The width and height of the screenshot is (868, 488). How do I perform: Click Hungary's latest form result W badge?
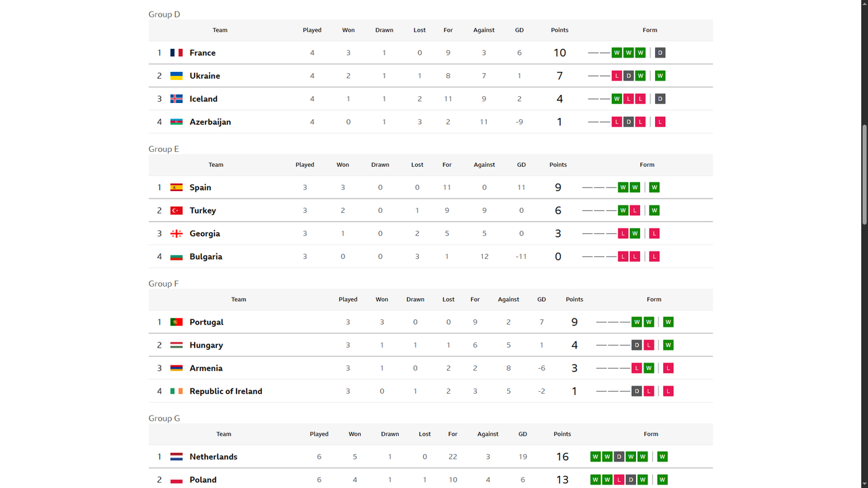669,346
